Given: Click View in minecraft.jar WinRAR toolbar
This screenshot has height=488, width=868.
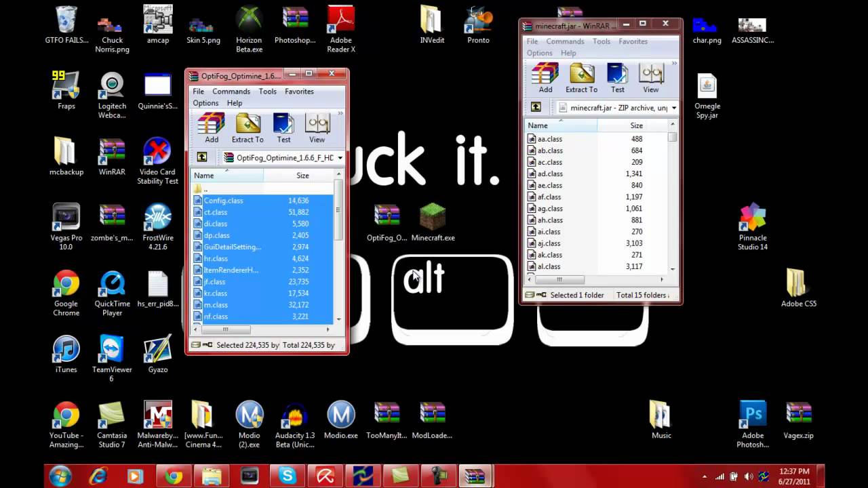Looking at the screenshot, I should 650,78.
